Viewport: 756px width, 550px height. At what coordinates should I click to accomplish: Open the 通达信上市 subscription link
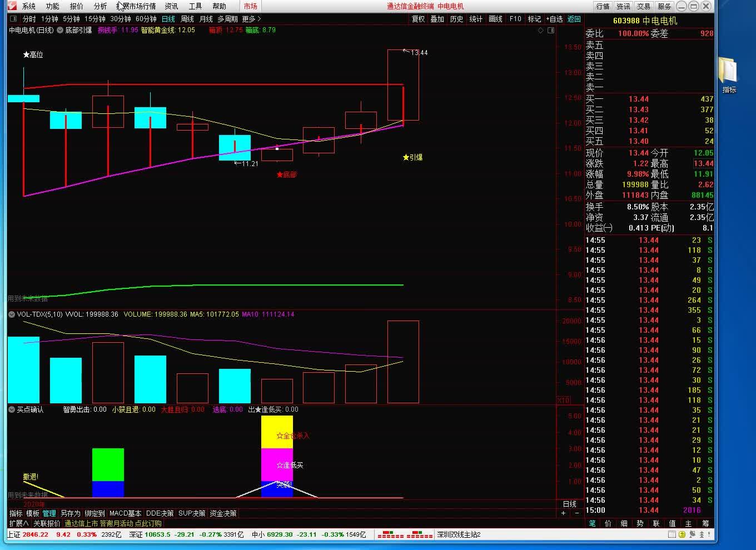(x=113, y=523)
